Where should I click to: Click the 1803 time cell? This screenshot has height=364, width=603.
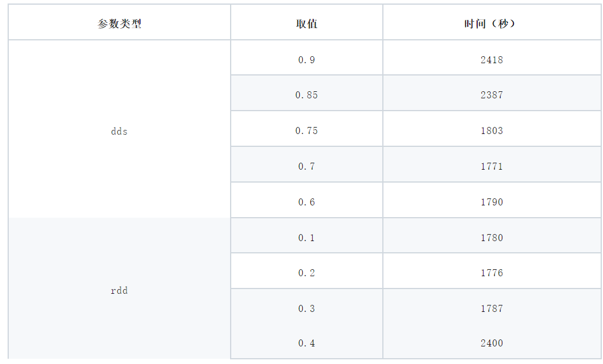coord(492,131)
